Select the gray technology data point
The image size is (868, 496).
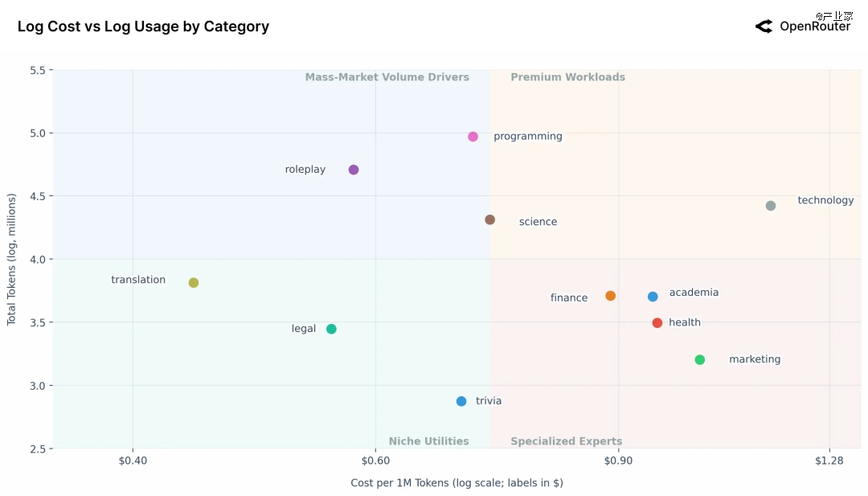coord(771,206)
